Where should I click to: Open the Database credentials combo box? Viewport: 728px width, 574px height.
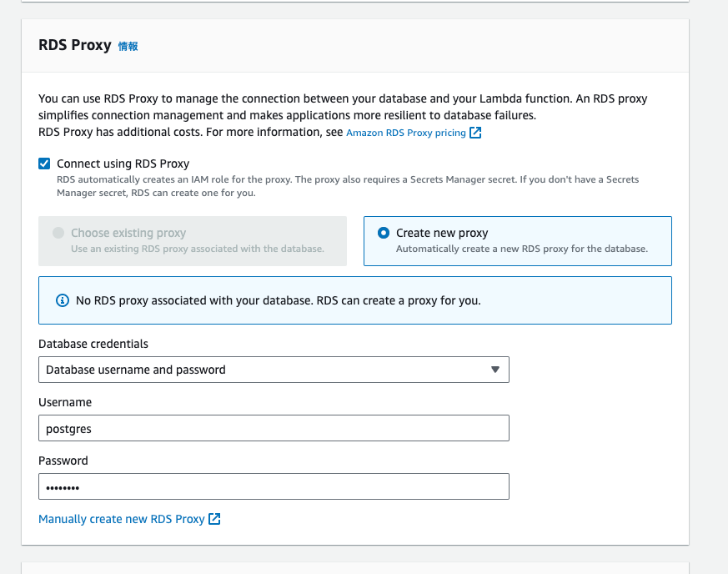pos(265,370)
